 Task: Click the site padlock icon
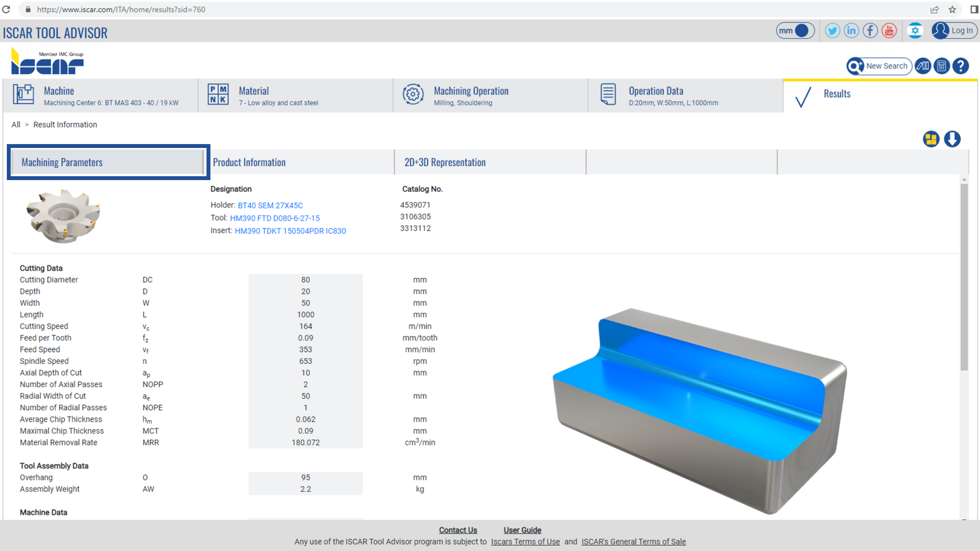(x=28, y=9)
